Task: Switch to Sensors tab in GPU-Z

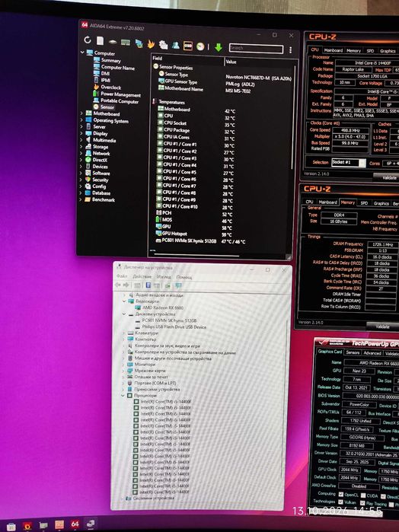Action: coord(353,352)
